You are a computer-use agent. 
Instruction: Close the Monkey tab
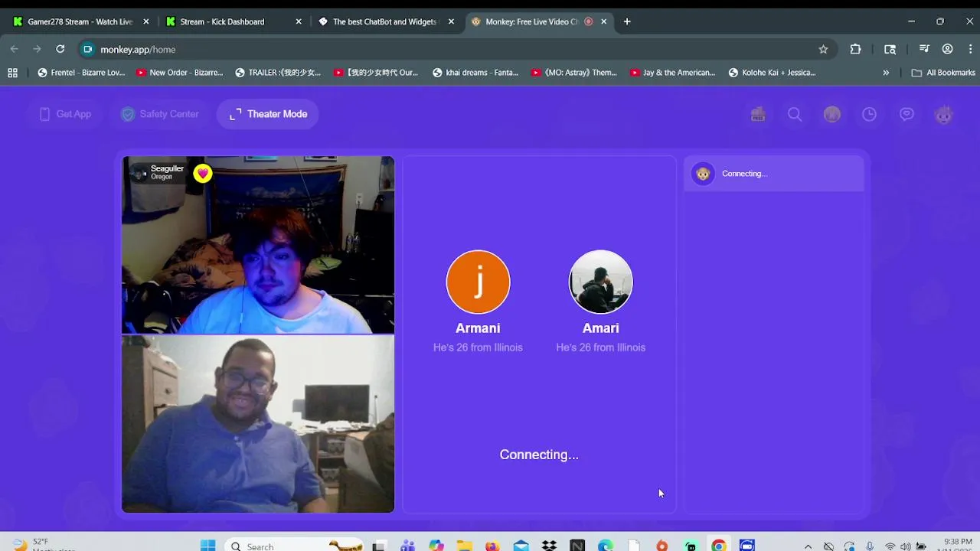click(x=603, y=21)
